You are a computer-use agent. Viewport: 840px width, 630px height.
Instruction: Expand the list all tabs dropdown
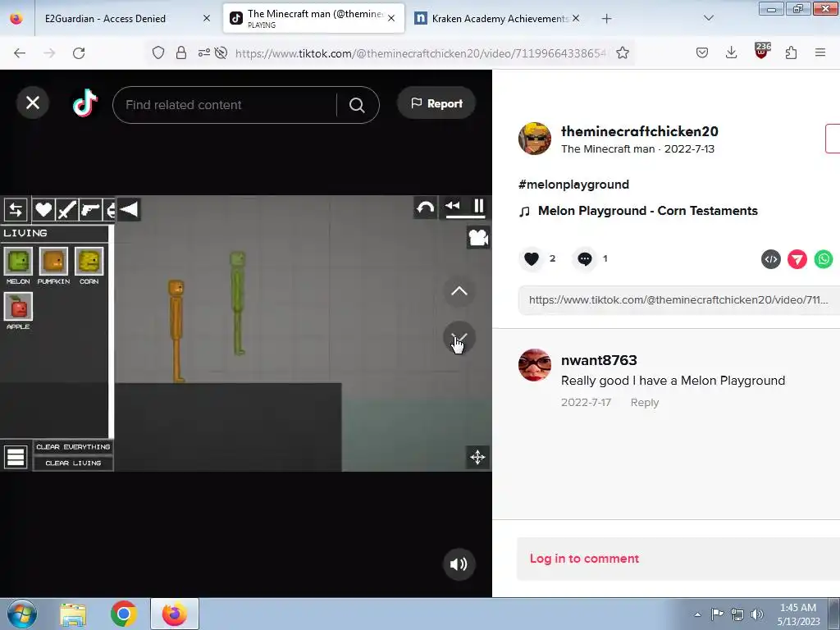coord(708,19)
